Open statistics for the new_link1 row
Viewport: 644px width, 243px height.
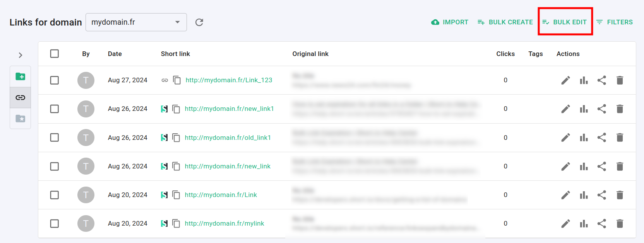[x=584, y=109]
